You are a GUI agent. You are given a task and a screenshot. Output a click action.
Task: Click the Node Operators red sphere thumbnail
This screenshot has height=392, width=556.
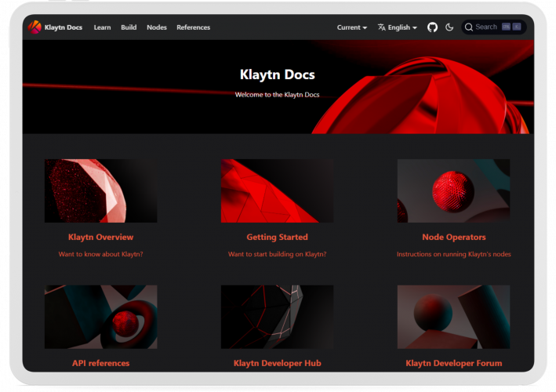pos(453,191)
